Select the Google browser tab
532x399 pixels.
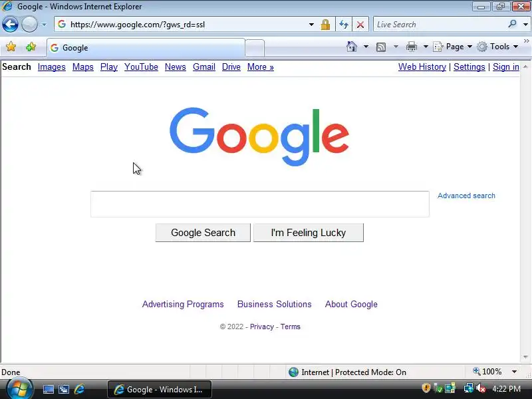(x=146, y=48)
